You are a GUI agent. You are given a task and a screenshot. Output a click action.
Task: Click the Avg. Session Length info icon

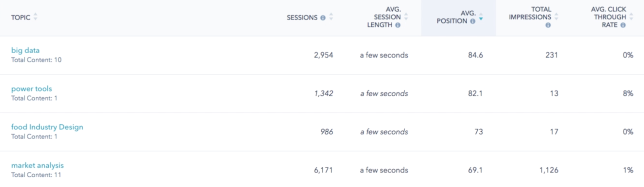398,25
